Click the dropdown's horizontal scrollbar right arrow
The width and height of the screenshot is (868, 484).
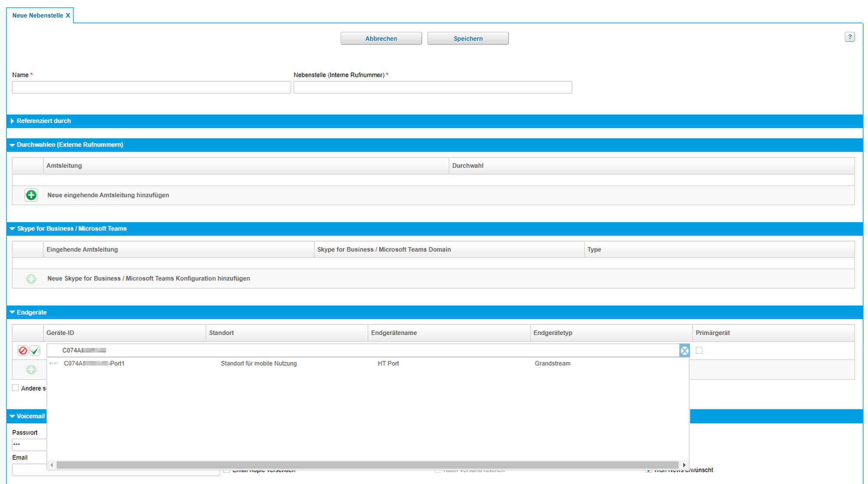coord(684,465)
